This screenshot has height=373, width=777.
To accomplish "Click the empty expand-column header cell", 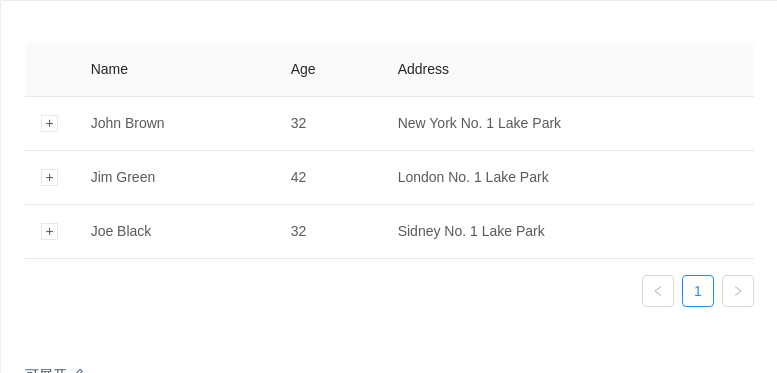I will (x=50, y=69).
